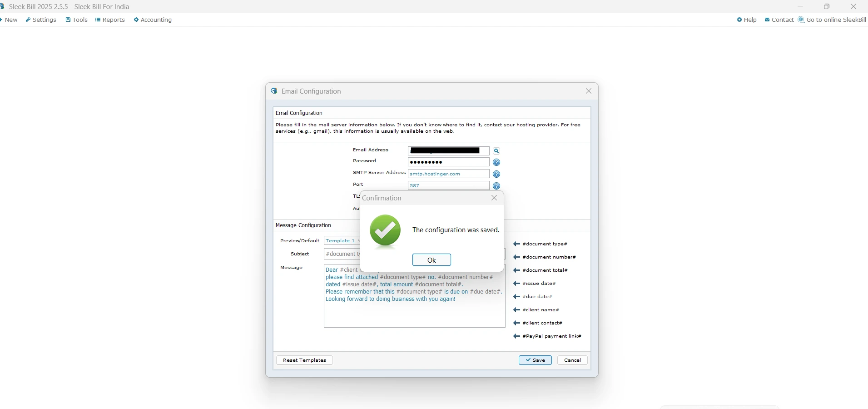
Task: Click inside the SMTP Server Address field
Action: (448, 174)
